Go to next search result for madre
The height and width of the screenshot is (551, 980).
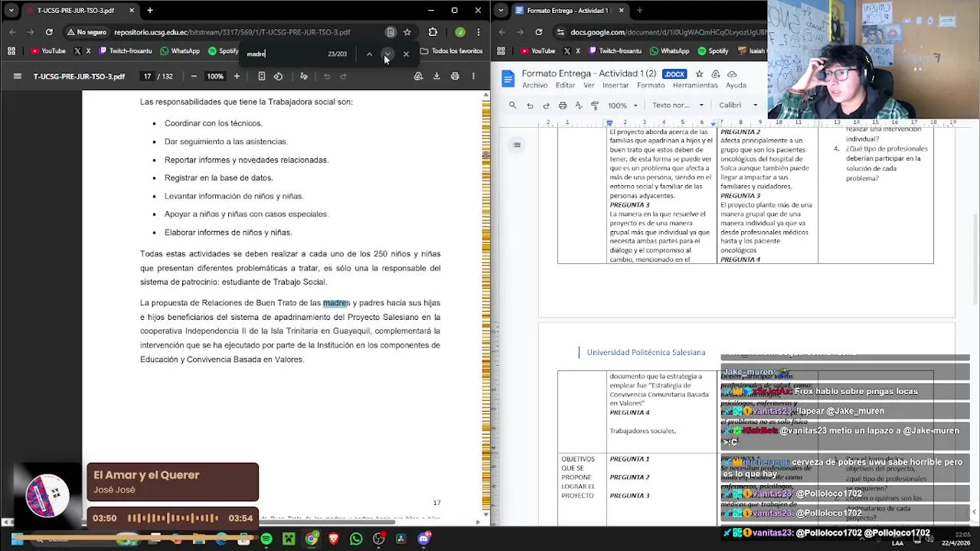tap(387, 54)
